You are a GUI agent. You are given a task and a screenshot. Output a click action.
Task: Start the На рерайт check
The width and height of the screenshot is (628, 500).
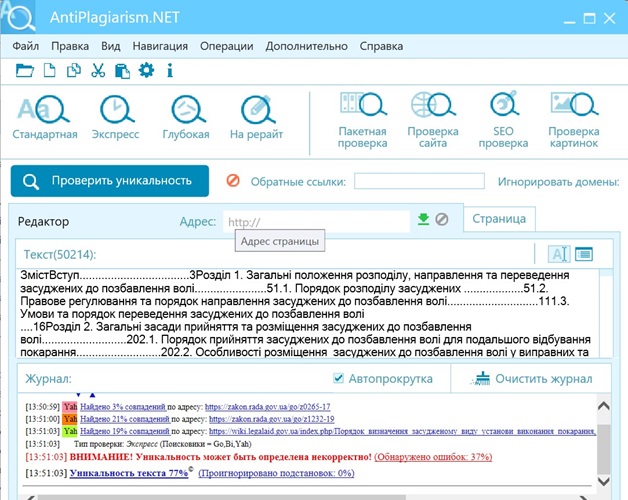[256, 117]
